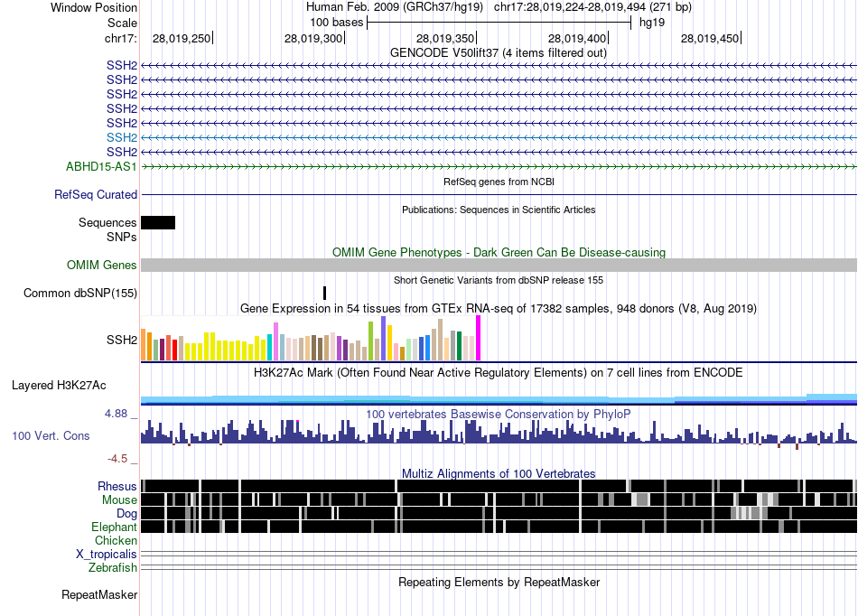
Task: Click the blue H3K27Ac signal band
Action: click(x=499, y=399)
